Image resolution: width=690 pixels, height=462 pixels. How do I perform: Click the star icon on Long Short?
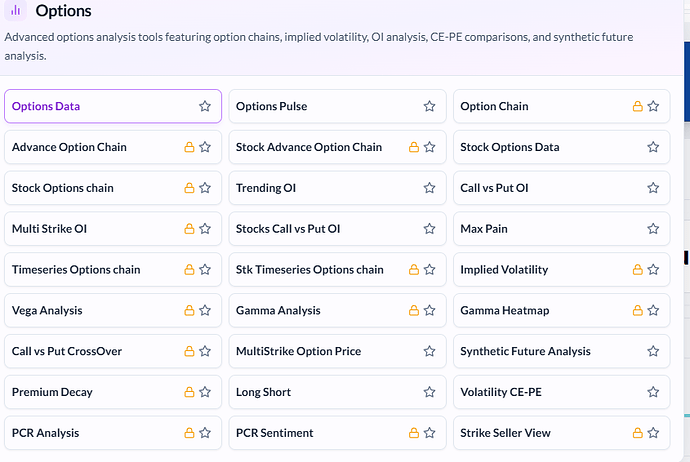pyautogui.click(x=429, y=392)
